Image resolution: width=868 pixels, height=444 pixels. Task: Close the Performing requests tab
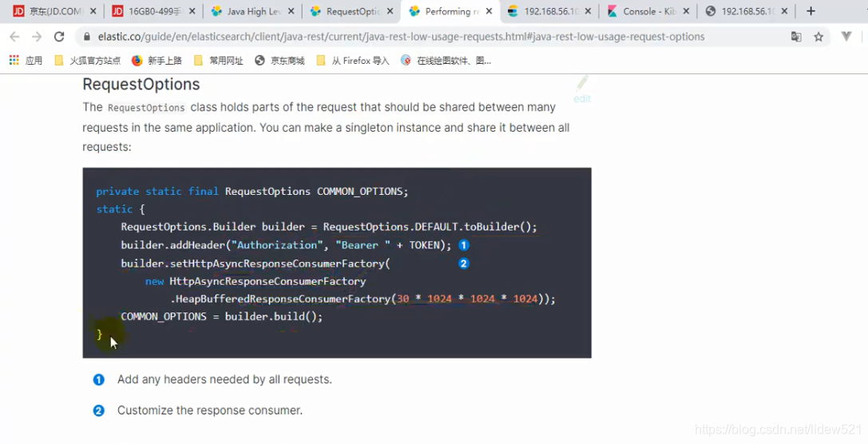click(x=489, y=11)
